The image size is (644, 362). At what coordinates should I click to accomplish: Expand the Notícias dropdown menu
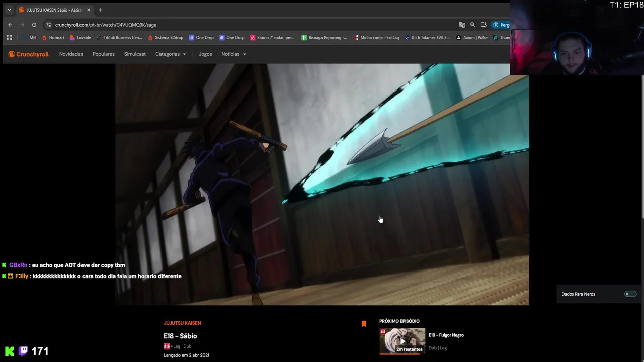(x=233, y=54)
